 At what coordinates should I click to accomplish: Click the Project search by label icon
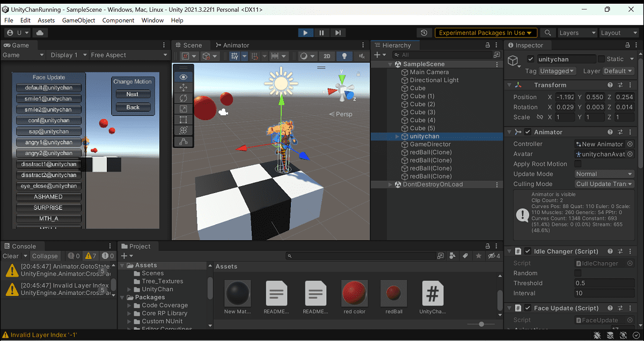[466, 256]
